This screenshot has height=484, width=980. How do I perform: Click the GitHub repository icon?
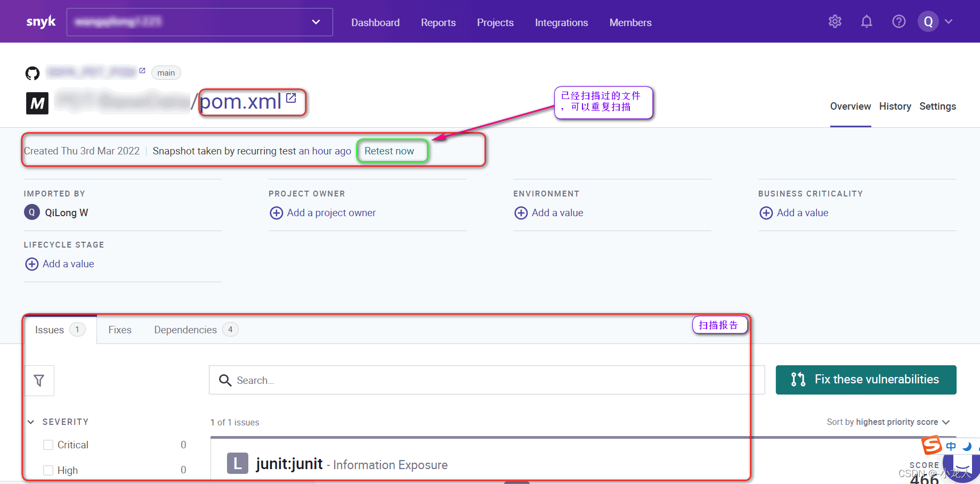coord(33,73)
